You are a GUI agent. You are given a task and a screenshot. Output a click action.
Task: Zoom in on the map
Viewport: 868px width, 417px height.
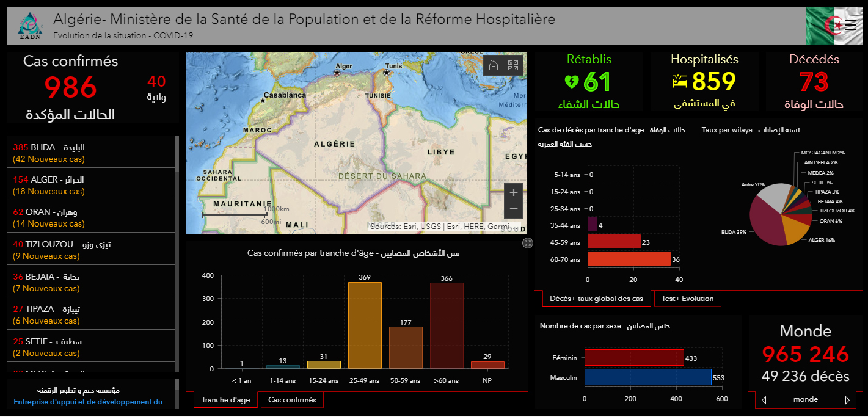pos(513,192)
